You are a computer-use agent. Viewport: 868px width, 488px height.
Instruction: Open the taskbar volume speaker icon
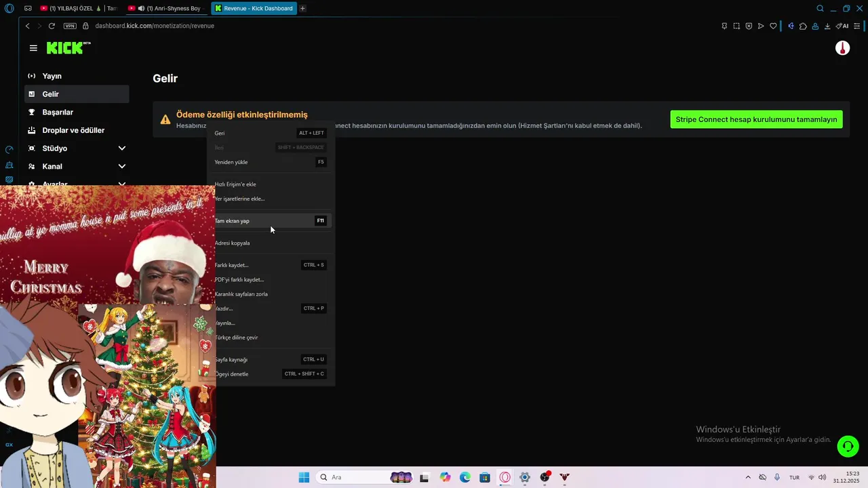point(822,477)
